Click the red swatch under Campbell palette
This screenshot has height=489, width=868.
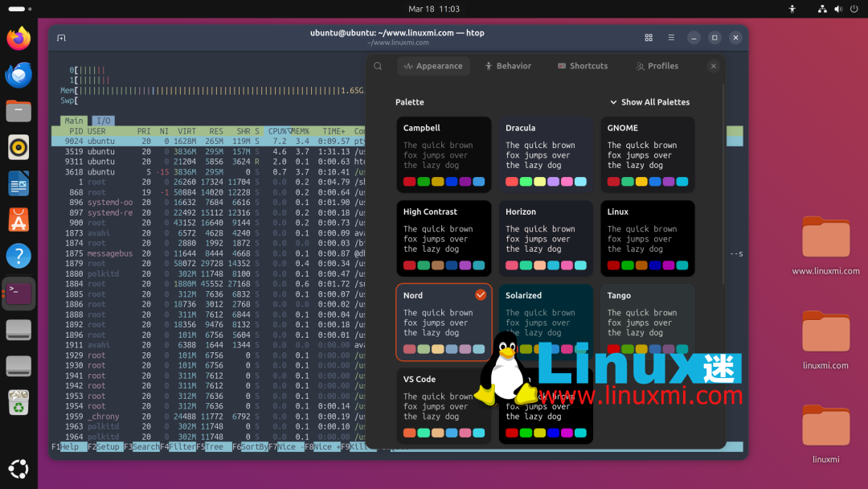click(x=409, y=182)
